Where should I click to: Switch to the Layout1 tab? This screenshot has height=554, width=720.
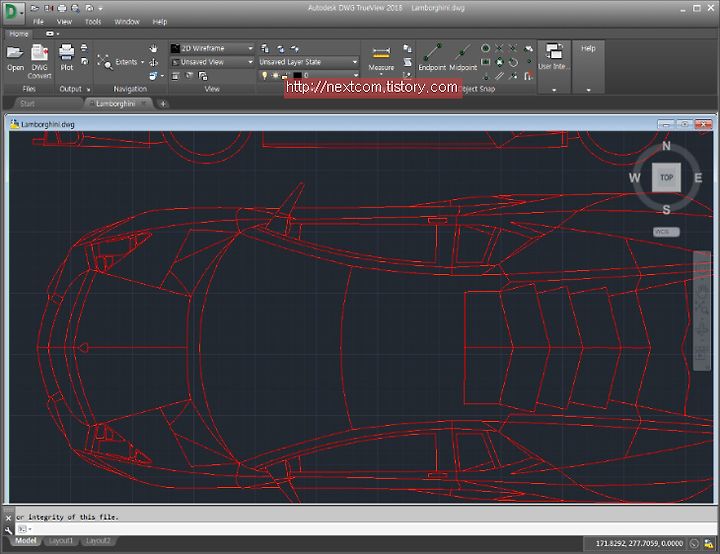click(x=61, y=541)
